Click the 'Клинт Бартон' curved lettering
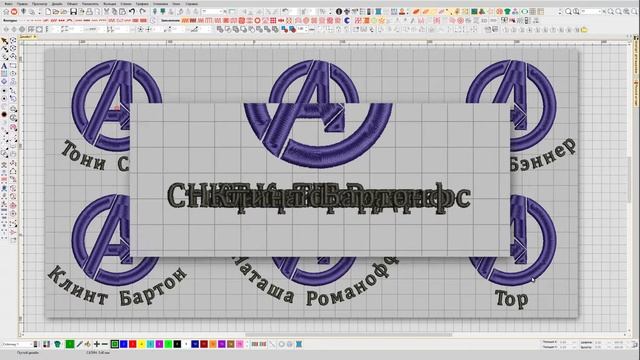The image size is (640, 360). [117, 286]
